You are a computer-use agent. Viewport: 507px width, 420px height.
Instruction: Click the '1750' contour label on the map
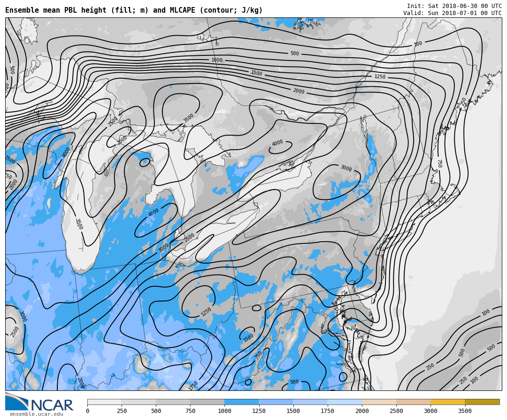tap(192, 386)
